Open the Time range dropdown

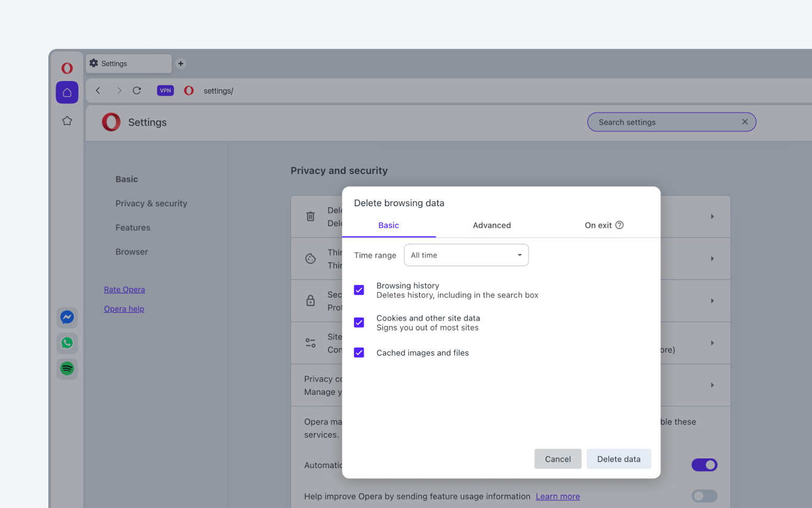tap(466, 255)
